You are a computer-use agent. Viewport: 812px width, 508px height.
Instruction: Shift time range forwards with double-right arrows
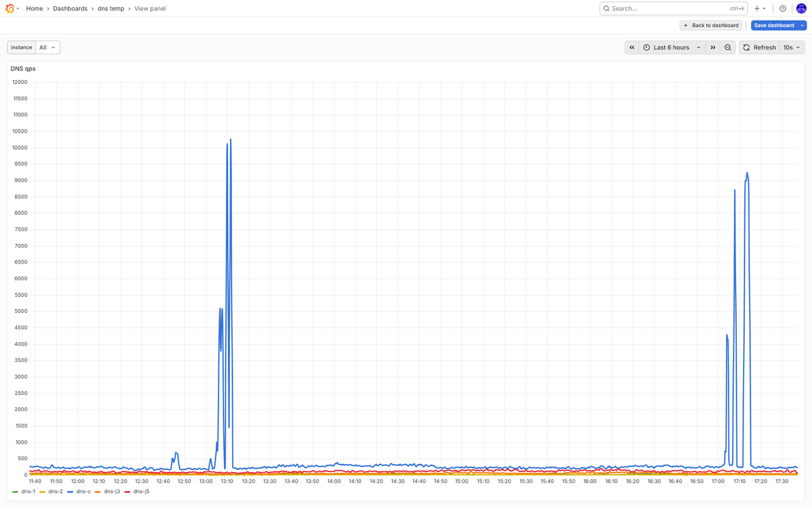(713, 47)
